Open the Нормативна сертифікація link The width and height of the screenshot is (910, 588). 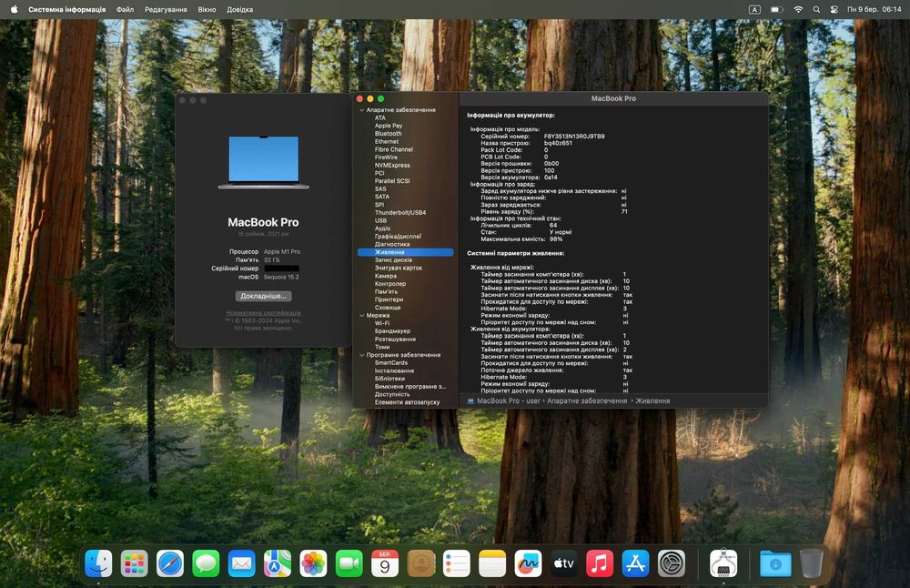tap(263, 313)
